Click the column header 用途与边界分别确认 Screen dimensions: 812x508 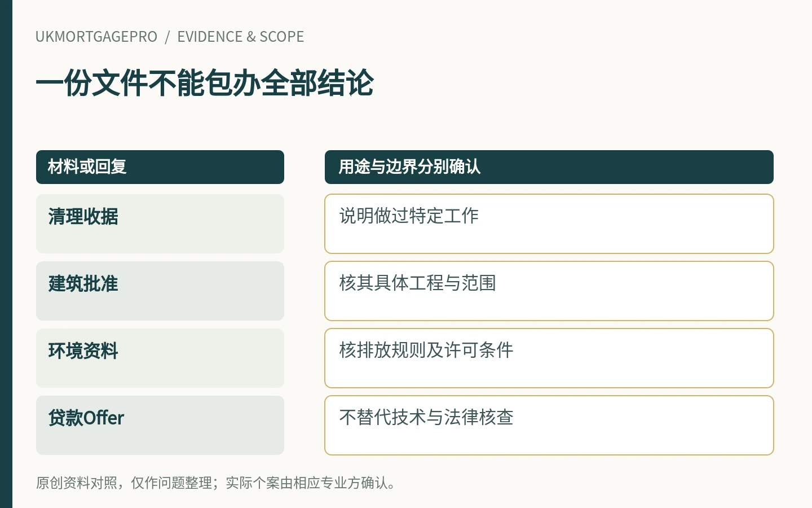(x=549, y=167)
